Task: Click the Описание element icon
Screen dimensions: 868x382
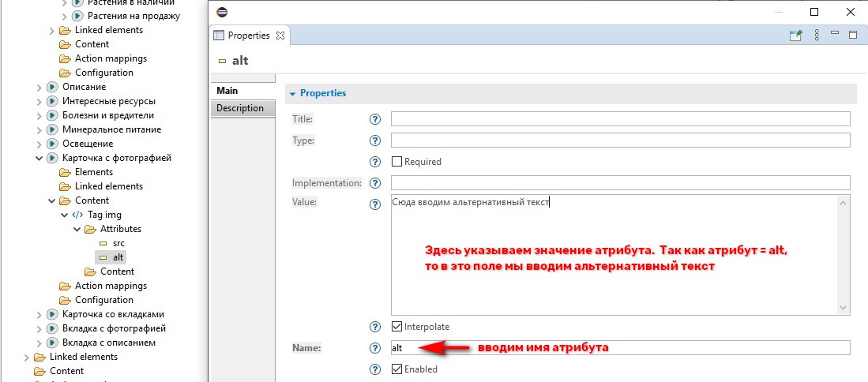Action: (x=53, y=87)
